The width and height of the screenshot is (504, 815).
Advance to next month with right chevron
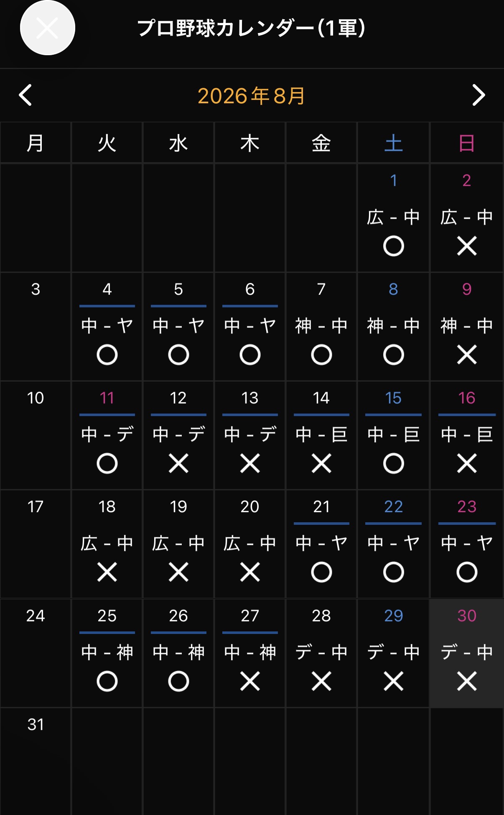click(x=479, y=95)
